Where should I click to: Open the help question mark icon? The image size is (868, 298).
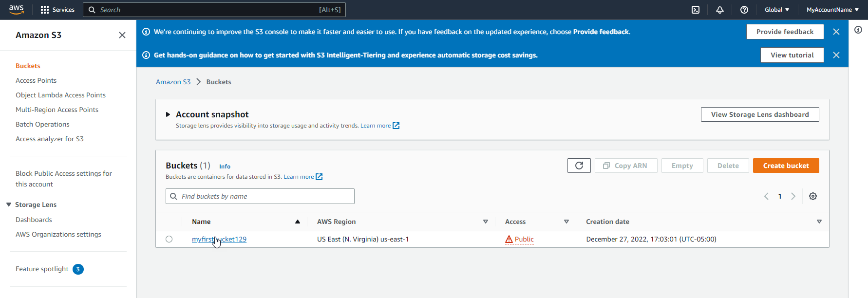pos(744,10)
